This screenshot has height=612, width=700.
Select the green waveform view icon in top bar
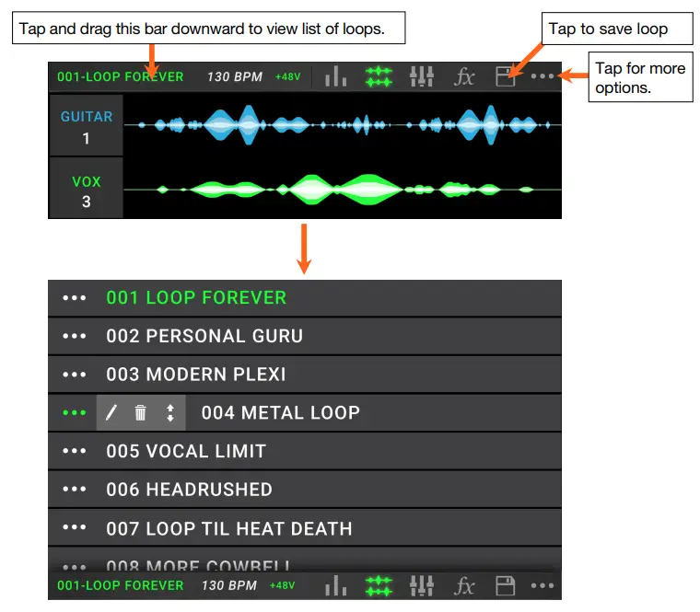point(379,76)
